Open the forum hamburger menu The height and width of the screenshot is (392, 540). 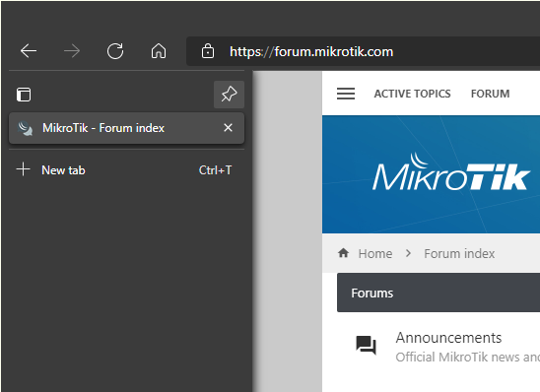(x=346, y=94)
